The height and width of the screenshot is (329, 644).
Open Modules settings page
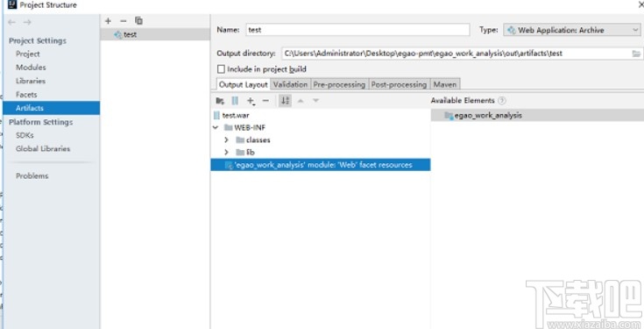point(31,68)
